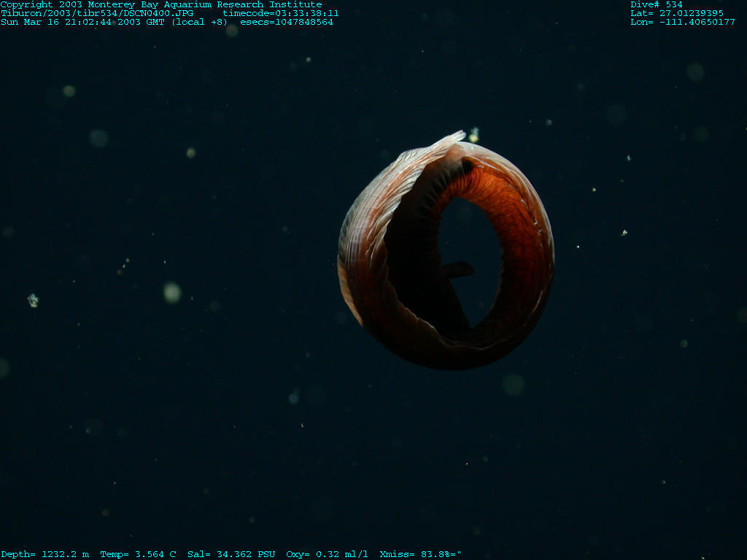Click the Depth= 1232.2 m reading

[44, 554]
